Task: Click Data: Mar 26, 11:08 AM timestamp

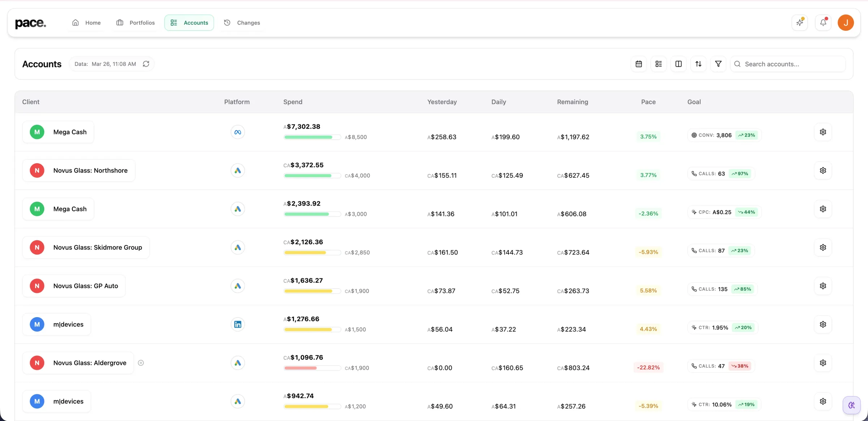Action: (105, 64)
